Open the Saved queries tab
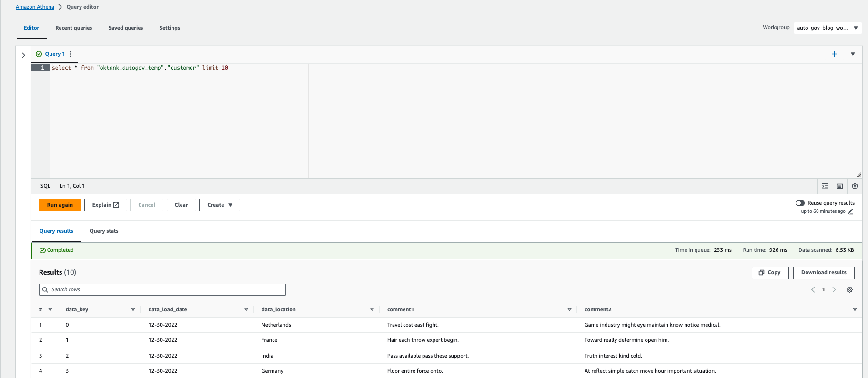The image size is (868, 378). click(x=126, y=28)
